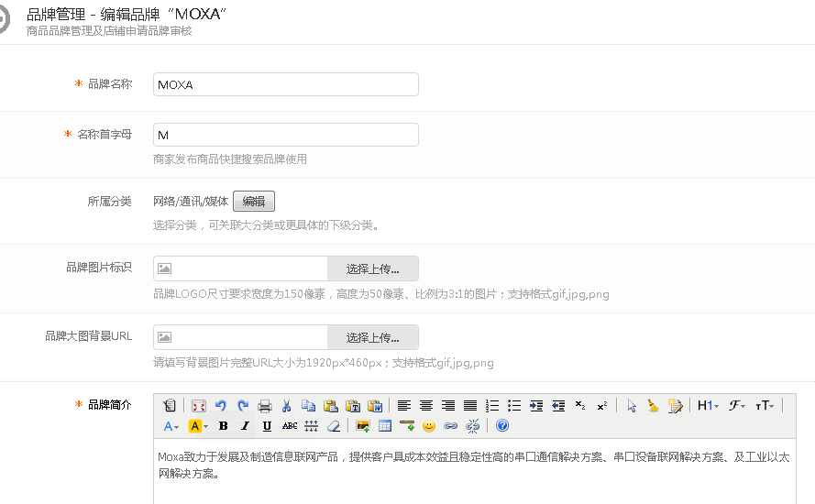Viewport: 815px width, 504px height.
Task: Open the font size dropdown
Action: [765, 406]
